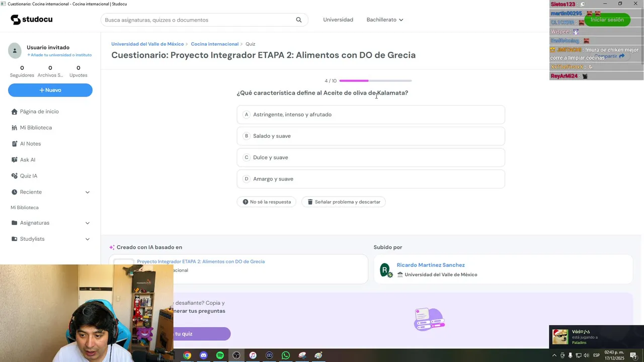Screen dimensions: 644x362
Task: Click the Quiz breadcrumb item
Action: pos(251,44)
